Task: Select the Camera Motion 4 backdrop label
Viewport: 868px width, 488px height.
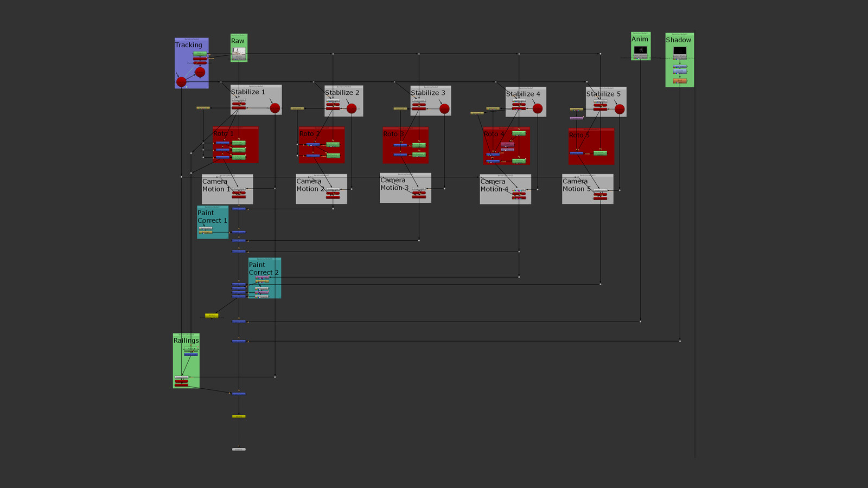Action: [494, 185]
